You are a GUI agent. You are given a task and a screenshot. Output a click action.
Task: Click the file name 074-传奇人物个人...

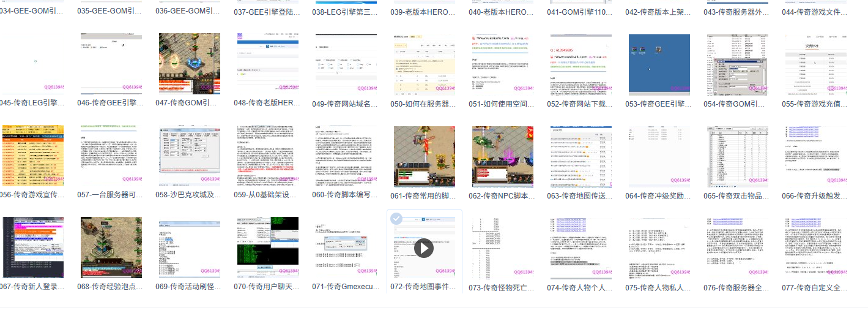tap(580, 287)
